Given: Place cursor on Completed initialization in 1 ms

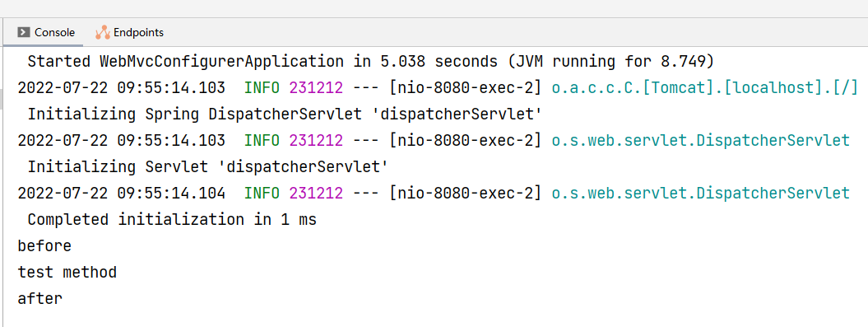Looking at the screenshot, I should point(172,220).
